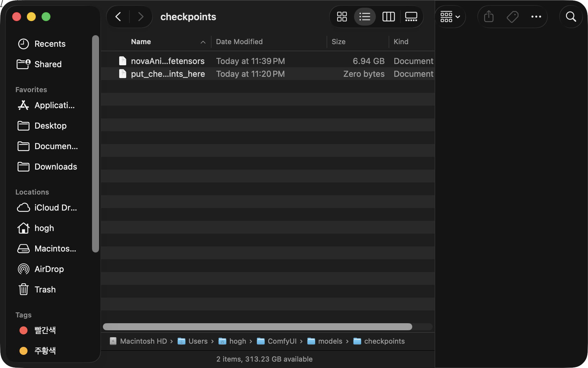This screenshot has width=588, height=368.
Task: Click Macintosh HD in the path bar
Action: click(x=138, y=341)
